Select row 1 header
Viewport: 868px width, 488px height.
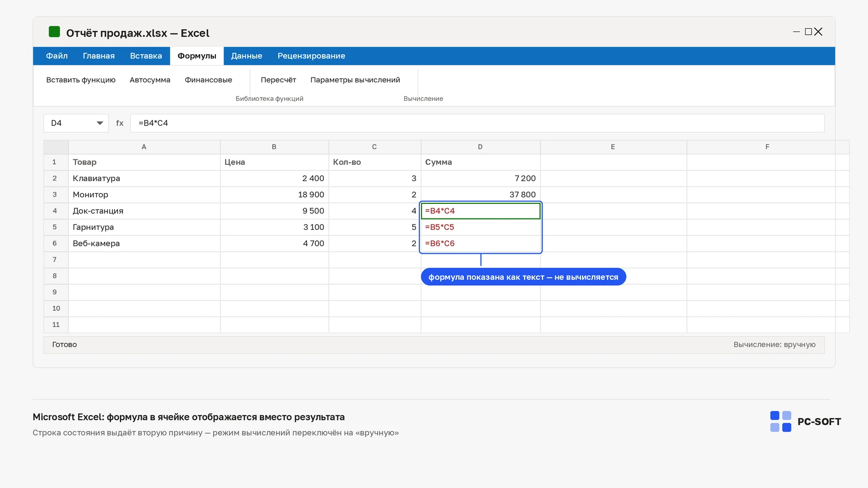pyautogui.click(x=56, y=162)
